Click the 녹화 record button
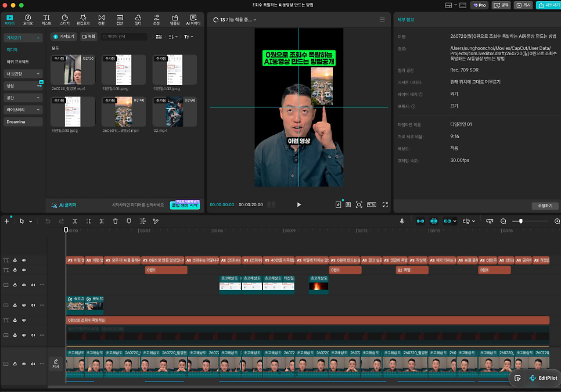Viewport: 561px width, 392px height. (x=89, y=37)
